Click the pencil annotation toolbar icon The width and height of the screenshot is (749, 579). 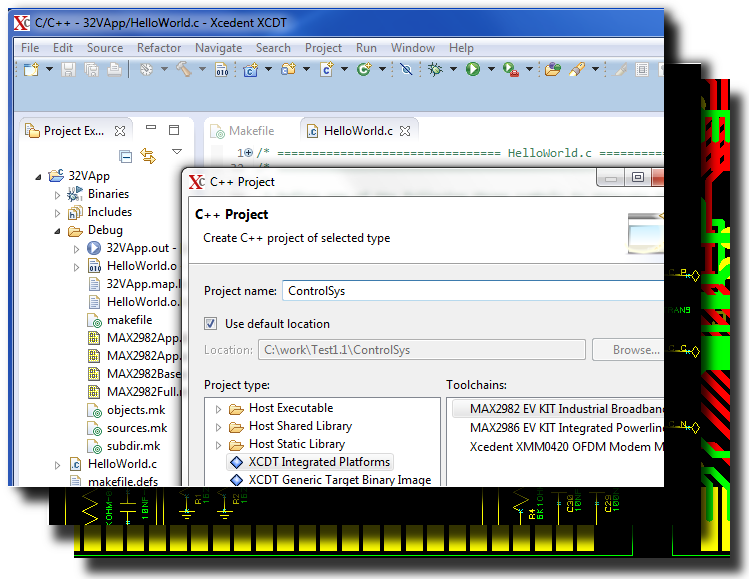click(x=577, y=70)
